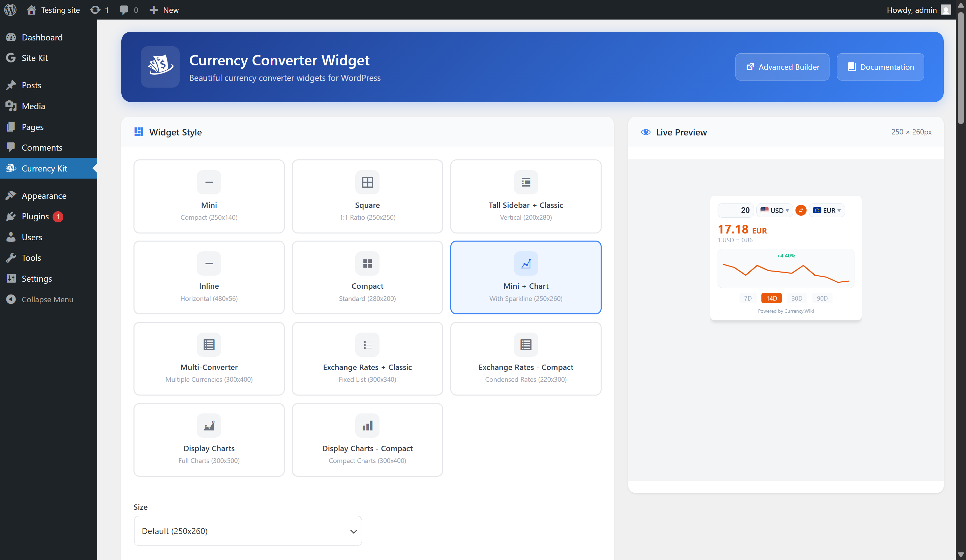The height and width of the screenshot is (560, 966).
Task: Open the Advanced Builder
Action: point(782,67)
